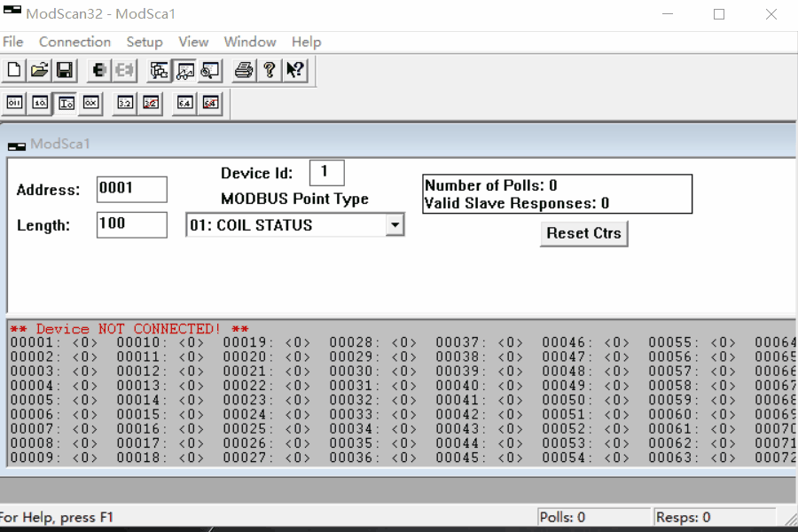Select the binary display format icon
The height and width of the screenshot is (532, 798).
[14, 103]
